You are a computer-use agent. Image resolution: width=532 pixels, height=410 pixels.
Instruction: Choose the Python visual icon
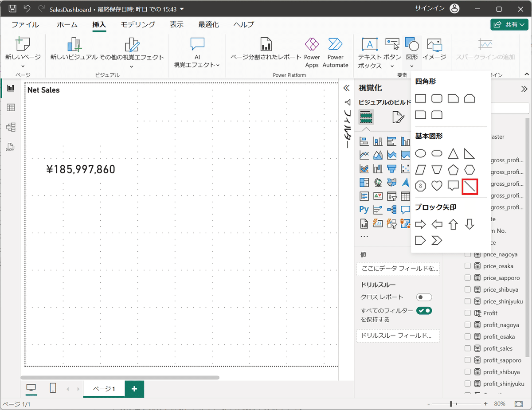tap(364, 209)
